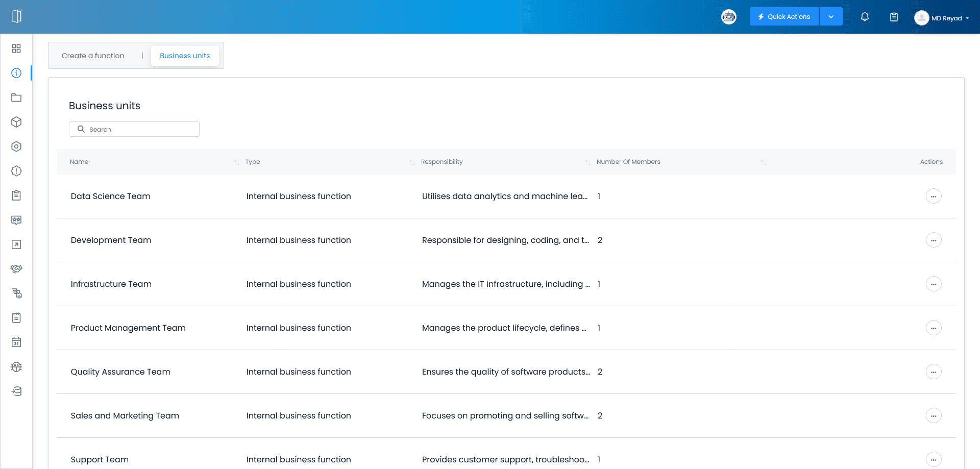Open the MD Reyad user menu
This screenshot has height=469, width=980.
tap(942, 18)
